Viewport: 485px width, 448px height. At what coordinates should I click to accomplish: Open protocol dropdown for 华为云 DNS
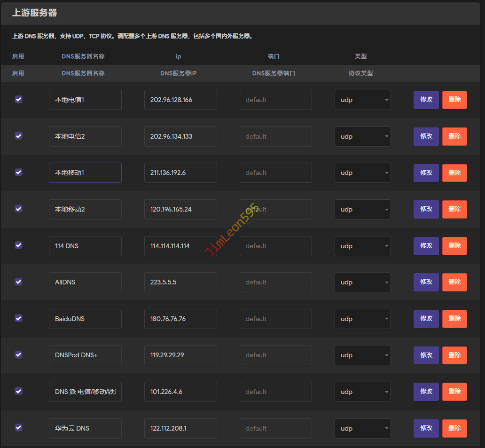coord(362,429)
